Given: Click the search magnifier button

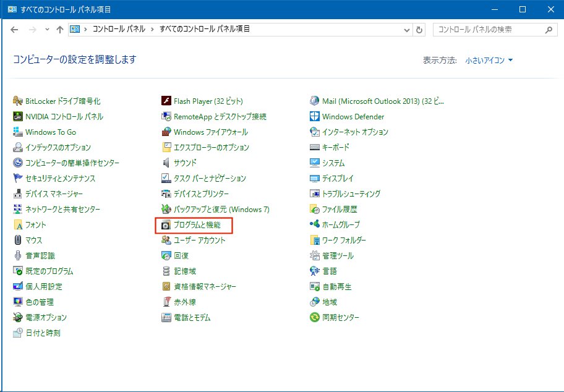Looking at the screenshot, I should coord(549,30).
